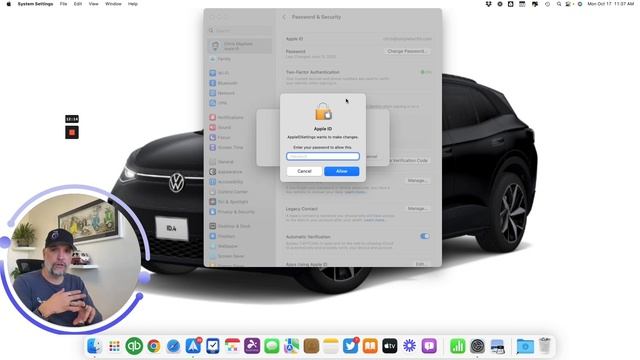Open the Window menu
This screenshot has height=360, width=640.
click(x=113, y=4)
